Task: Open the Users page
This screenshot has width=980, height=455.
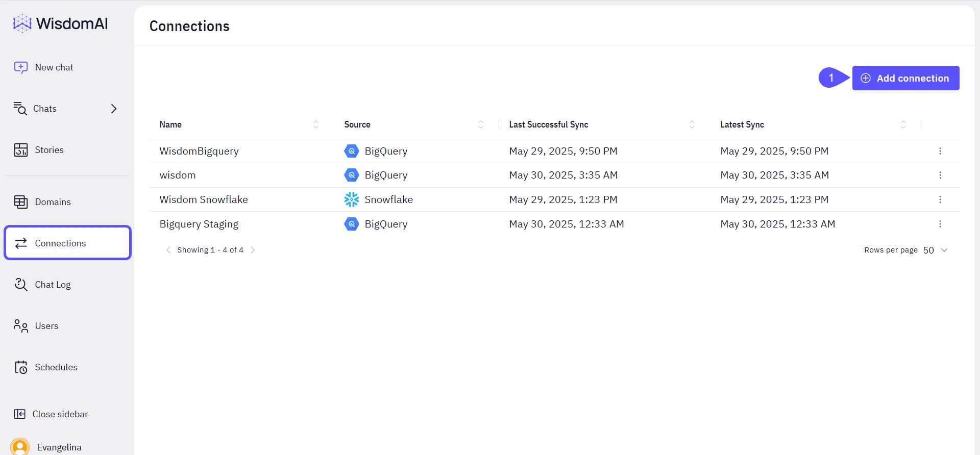Action: (x=46, y=326)
